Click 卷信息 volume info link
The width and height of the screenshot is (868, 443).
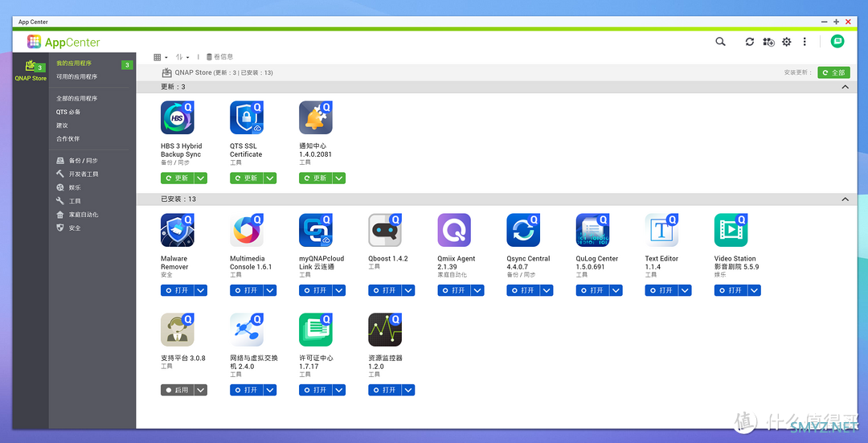tap(219, 56)
